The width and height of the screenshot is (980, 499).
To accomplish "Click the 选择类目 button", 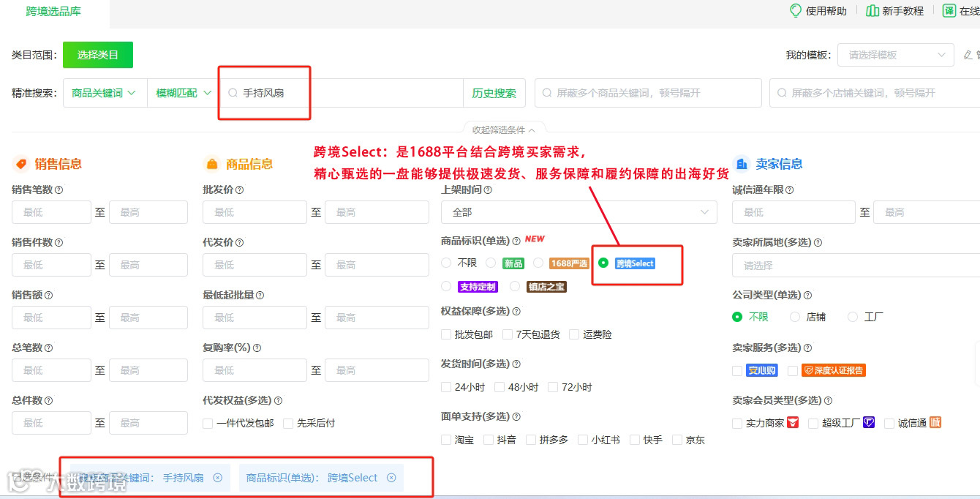I will pos(98,55).
